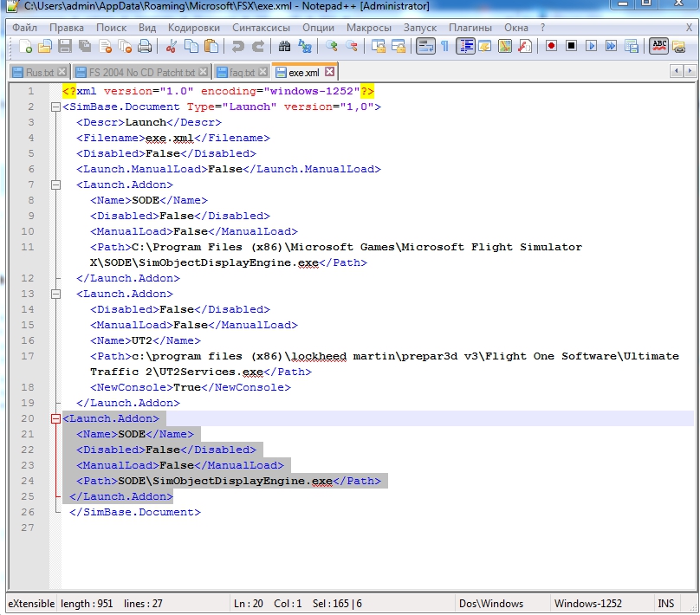Save the current file icon

coord(65,46)
